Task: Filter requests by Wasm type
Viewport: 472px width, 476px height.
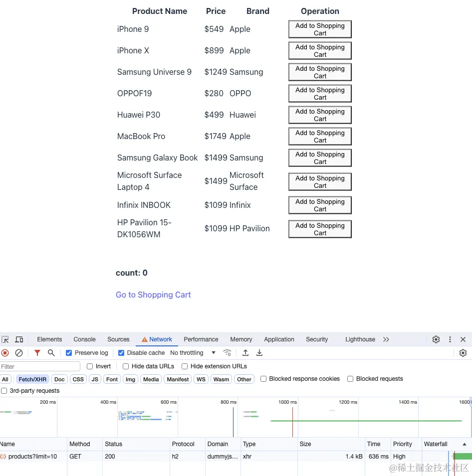Action: (221, 379)
